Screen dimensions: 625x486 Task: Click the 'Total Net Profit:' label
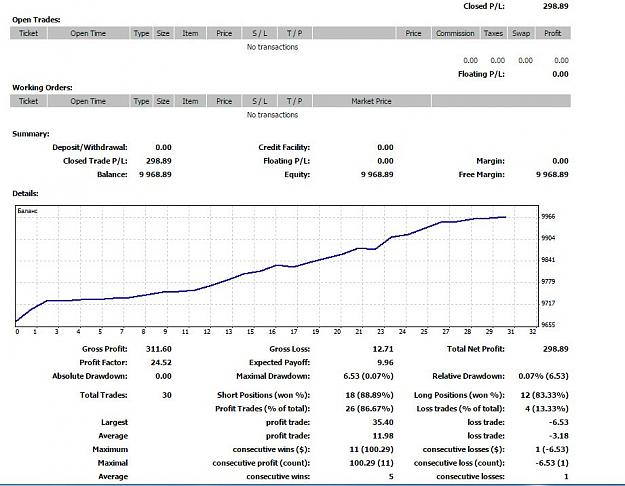pos(476,349)
